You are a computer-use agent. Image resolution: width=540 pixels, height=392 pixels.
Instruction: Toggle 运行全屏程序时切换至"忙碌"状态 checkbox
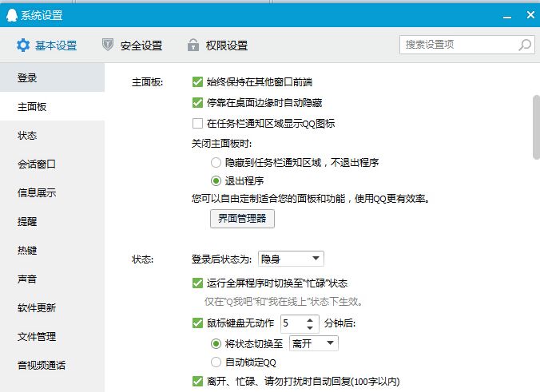coord(197,283)
